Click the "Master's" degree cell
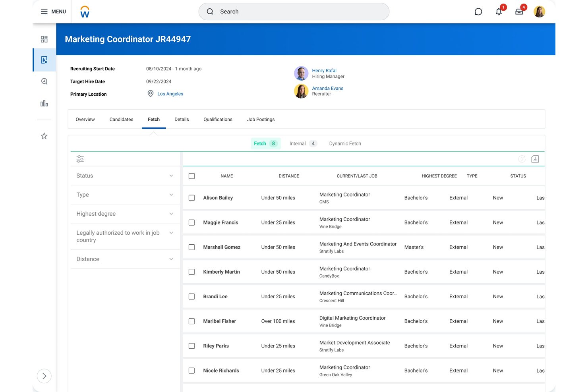 pyautogui.click(x=414, y=247)
